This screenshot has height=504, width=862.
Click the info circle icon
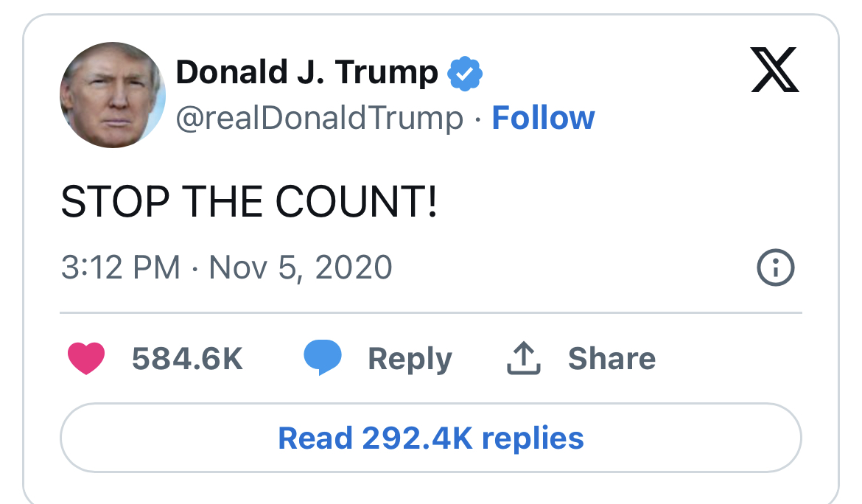point(776,267)
